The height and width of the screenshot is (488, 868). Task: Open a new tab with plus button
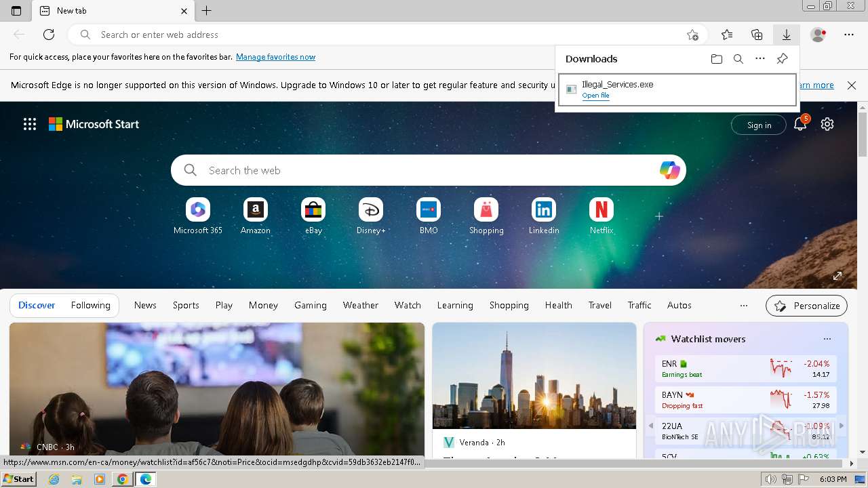[x=207, y=11]
